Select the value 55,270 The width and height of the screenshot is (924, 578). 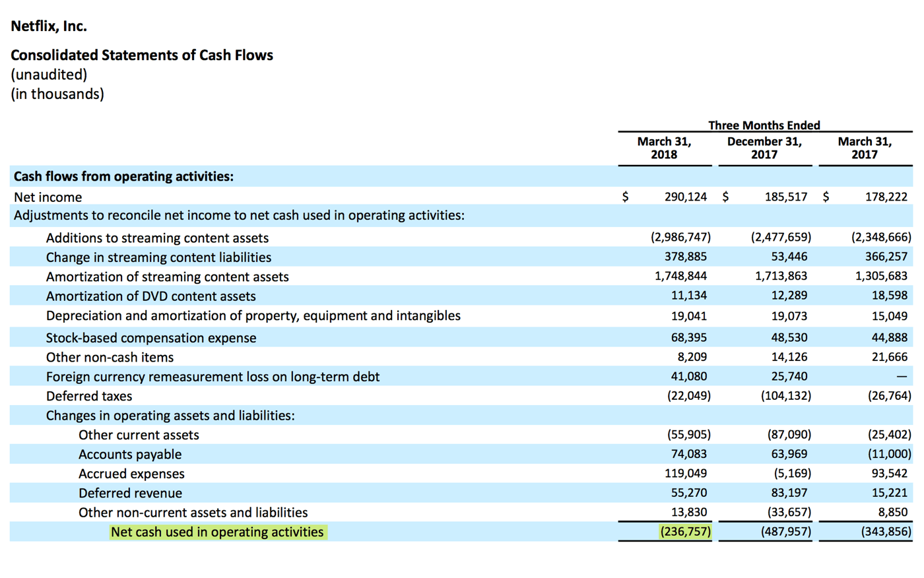click(x=689, y=493)
